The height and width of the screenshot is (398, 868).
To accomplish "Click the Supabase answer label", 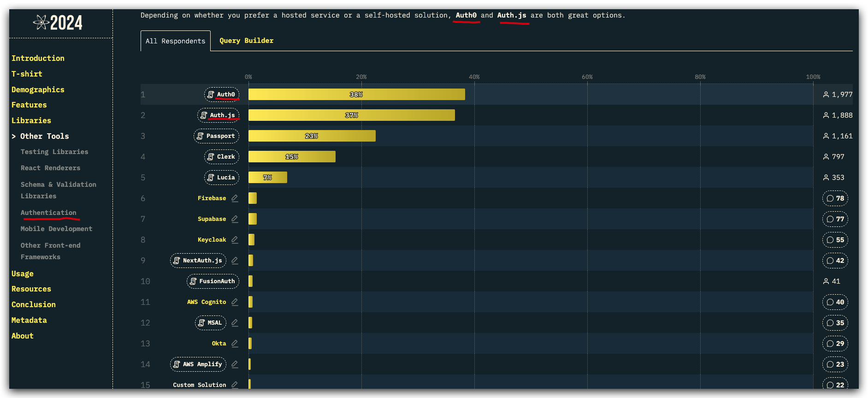I will pos(212,219).
